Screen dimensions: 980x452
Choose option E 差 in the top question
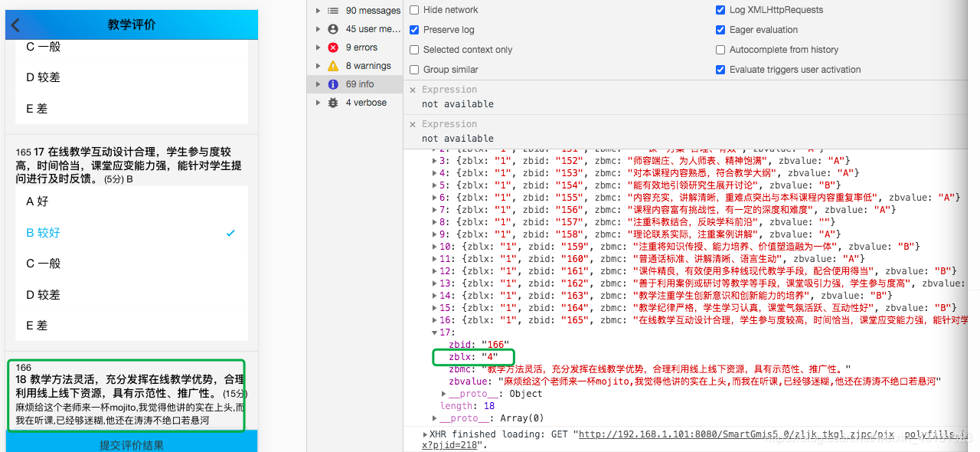tap(131, 109)
